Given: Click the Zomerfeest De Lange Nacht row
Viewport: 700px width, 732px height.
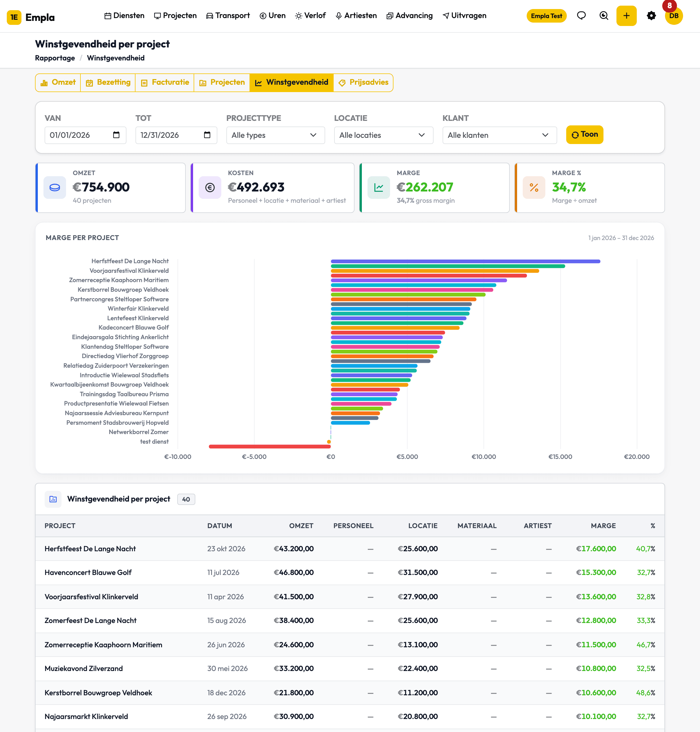Looking at the screenshot, I should tap(350, 620).
